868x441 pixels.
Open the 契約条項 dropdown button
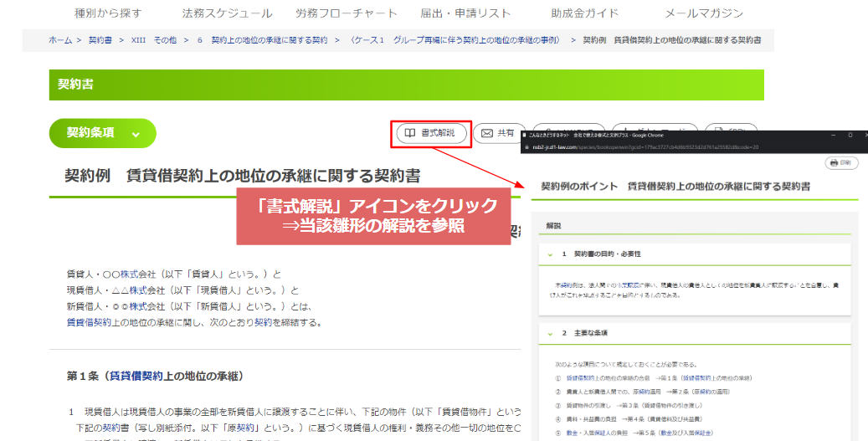[103, 133]
